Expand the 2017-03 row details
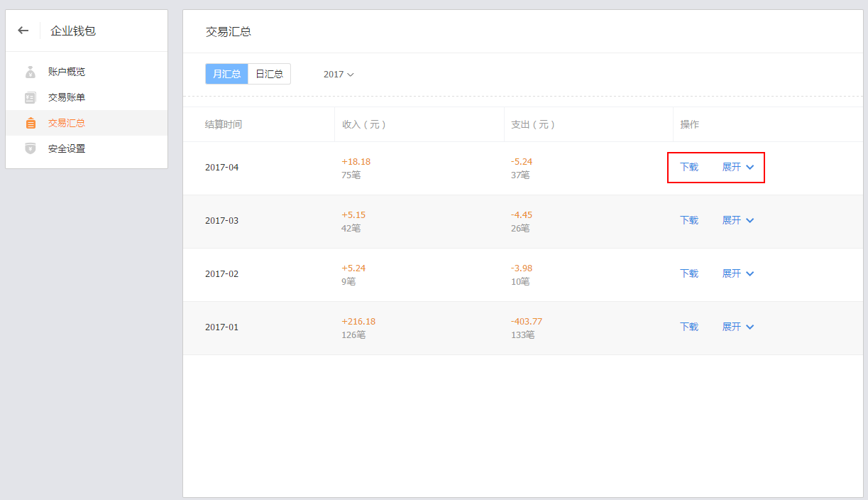This screenshot has height=500, width=868. click(737, 220)
